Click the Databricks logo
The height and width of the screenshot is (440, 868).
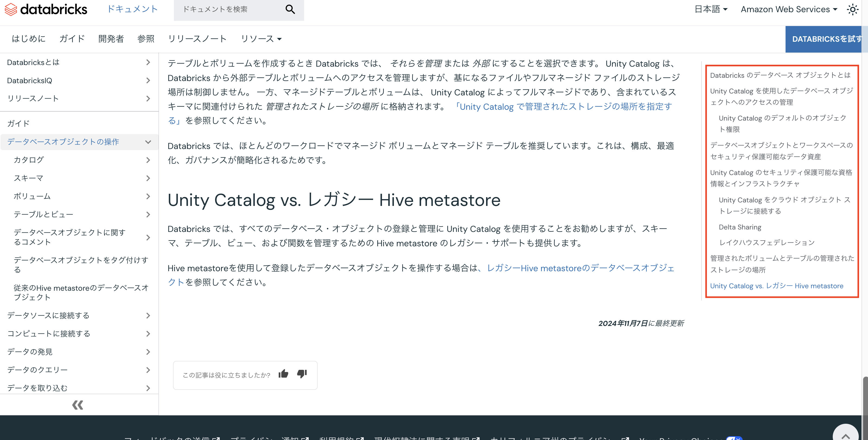pos(46,9)
